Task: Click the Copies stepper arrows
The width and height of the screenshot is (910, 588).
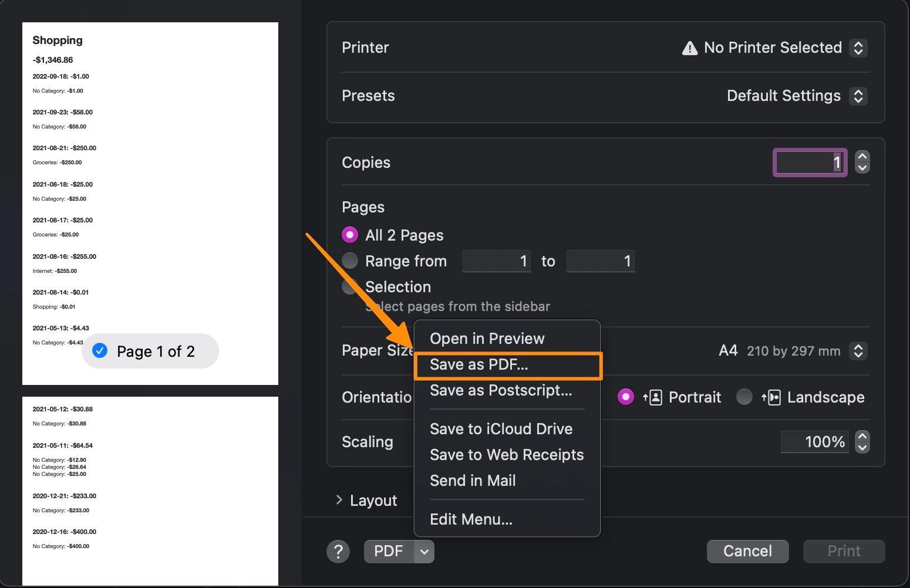Action: pyautogui.click(x=862, y=163)
